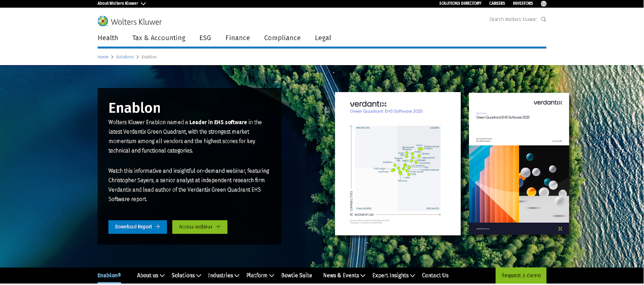Click the Wolters Kluwer globe logo
644x285 pixels.
point(103,21)
